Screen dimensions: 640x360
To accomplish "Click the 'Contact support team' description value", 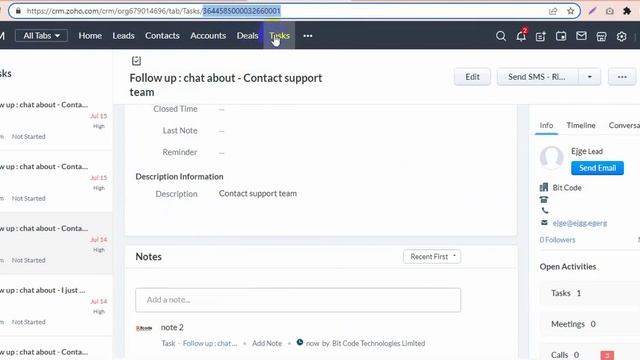I will [x=258, y=193].
